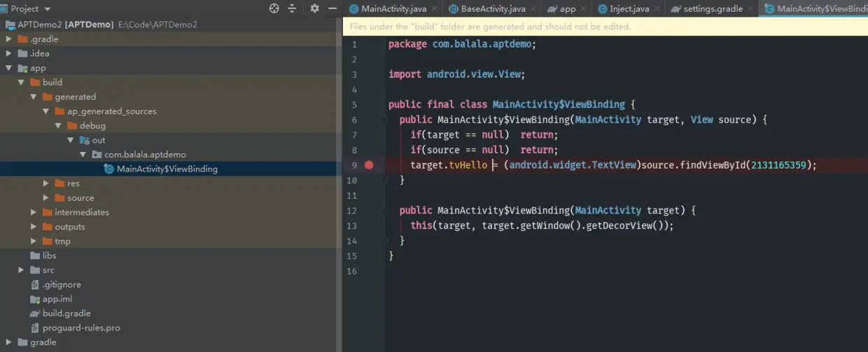Image resolution: width=868 pixels, height=352 pixels.
Task: Expand the .idea folder
Action: pyautogui.click(x=9, y=53)
